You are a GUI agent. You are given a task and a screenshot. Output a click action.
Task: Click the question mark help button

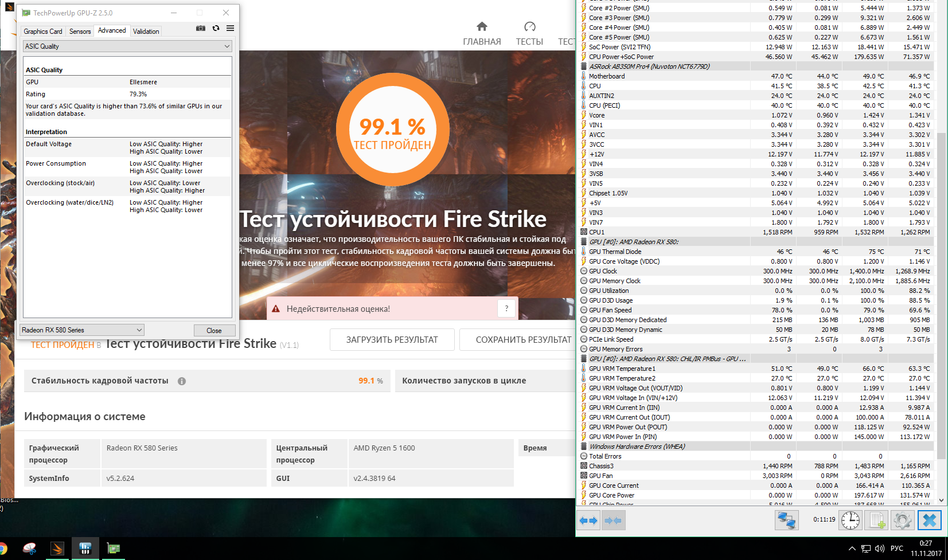click(506, 308)
